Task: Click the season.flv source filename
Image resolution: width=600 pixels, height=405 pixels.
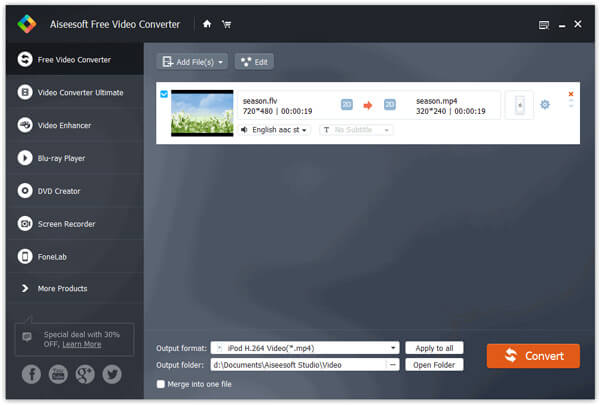Action: pyautogui.click(x=260, y=101)
